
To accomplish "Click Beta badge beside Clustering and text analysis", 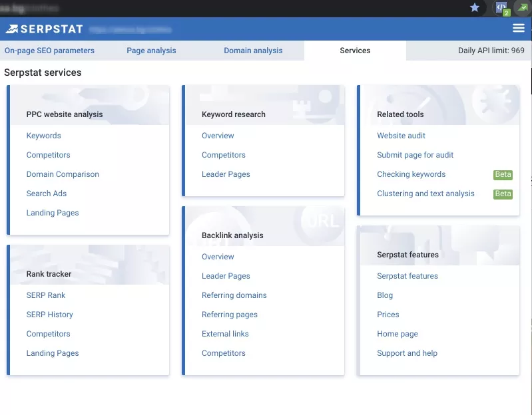I will coord(503,194).
